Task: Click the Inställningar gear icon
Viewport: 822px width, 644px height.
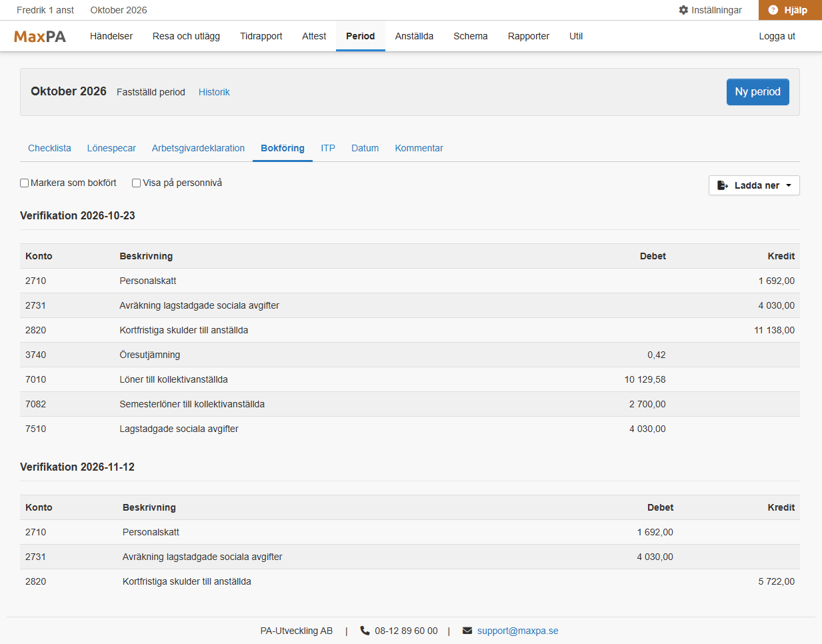Action: pyautogui.click(x=683, y=10)
